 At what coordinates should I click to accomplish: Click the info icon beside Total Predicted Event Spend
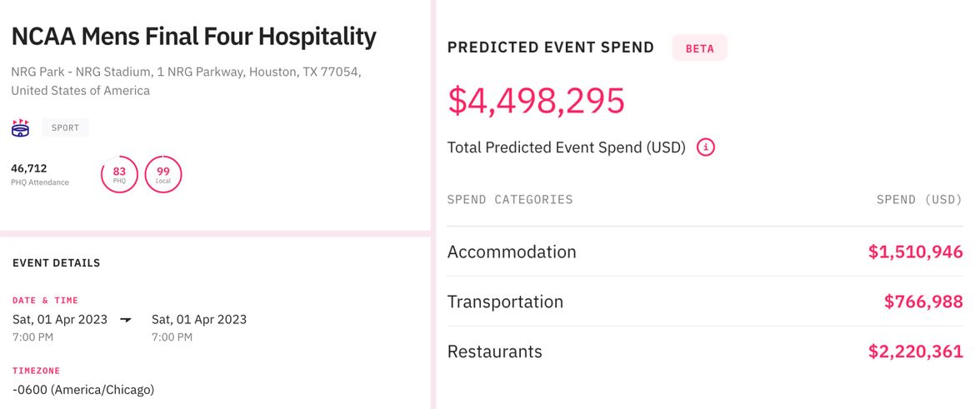tap(706, 147)
